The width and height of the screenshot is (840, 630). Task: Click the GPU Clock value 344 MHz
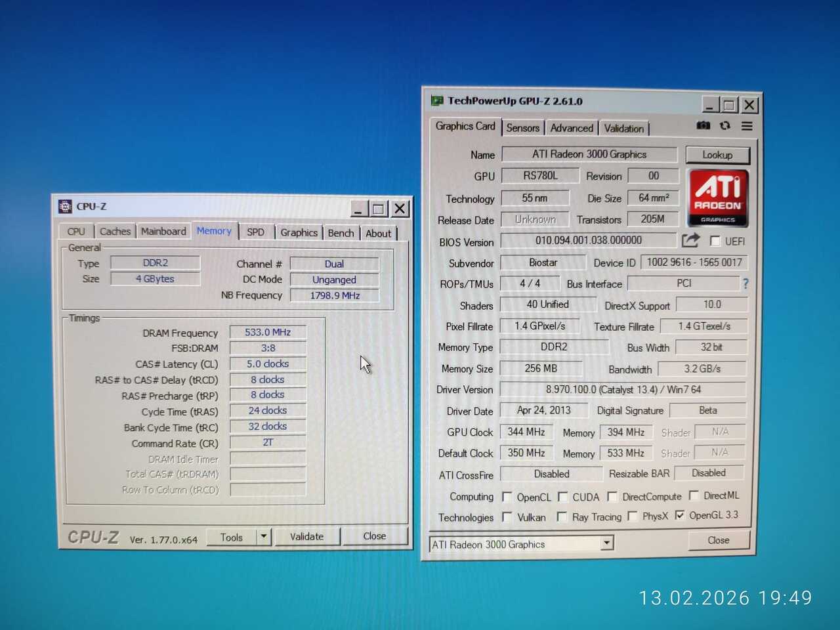(526, 432)
